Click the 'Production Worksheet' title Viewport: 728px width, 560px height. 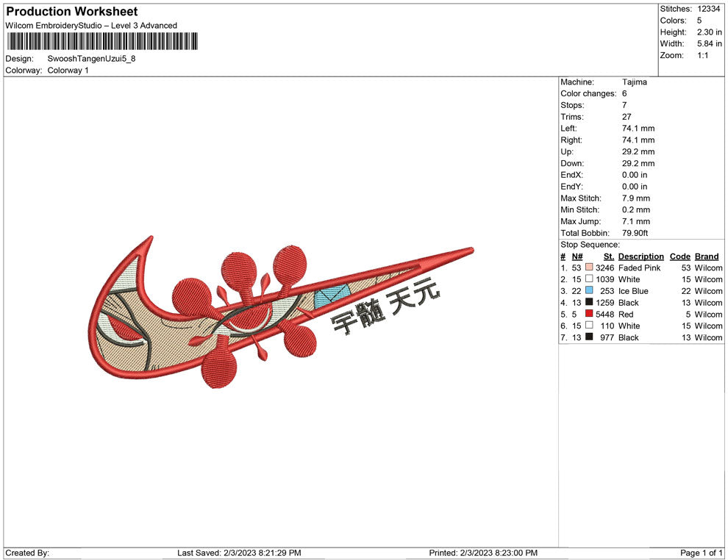(x=72, y=12)
